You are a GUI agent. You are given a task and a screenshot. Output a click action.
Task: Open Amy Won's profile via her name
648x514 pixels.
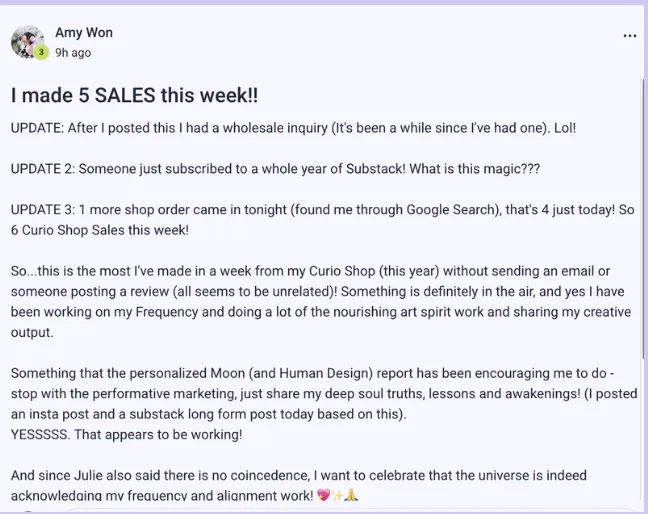[x=84, y=32]
